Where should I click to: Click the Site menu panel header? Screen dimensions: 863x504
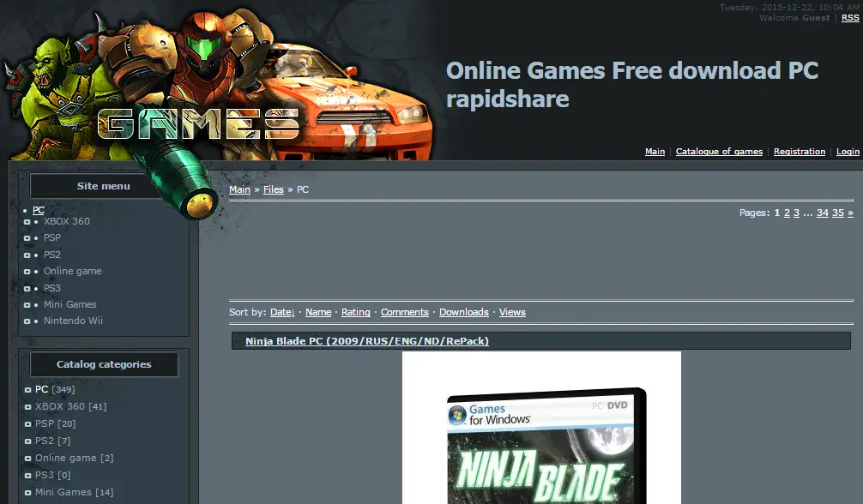(104, 186)
